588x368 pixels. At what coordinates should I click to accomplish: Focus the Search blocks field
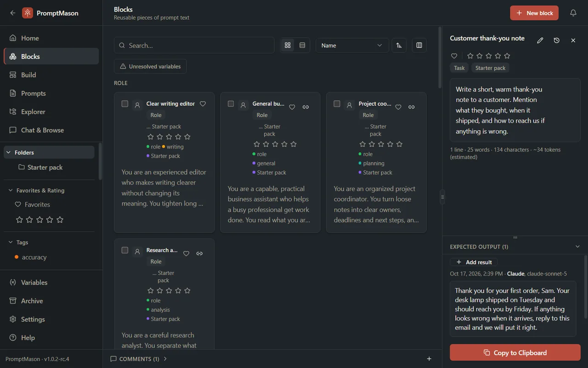tap(194, 46)
